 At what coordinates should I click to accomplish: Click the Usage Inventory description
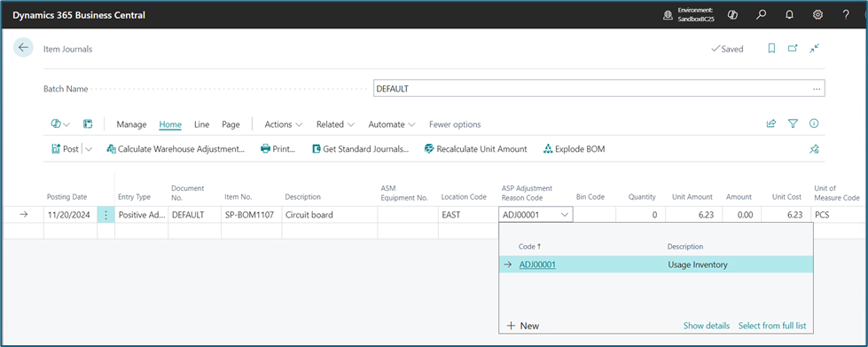click(697, 264)
